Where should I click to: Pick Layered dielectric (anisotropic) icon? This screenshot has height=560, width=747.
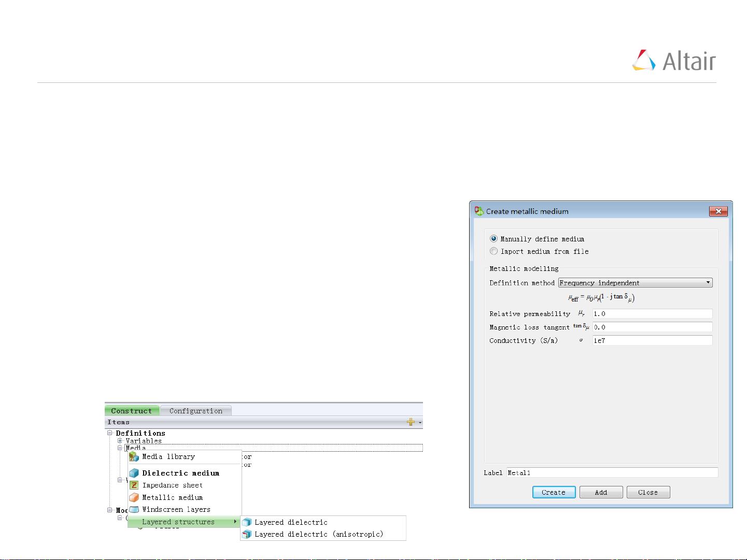click(247, 534)
